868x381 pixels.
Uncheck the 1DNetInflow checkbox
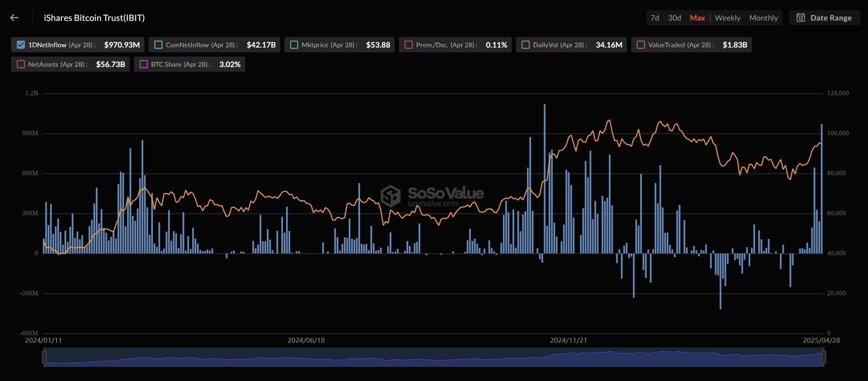point(21,45)
